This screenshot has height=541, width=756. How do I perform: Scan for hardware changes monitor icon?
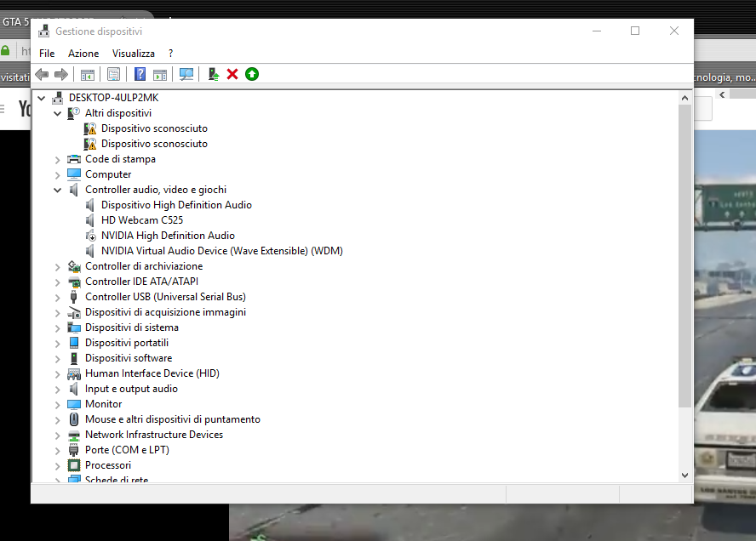(186, 74)
